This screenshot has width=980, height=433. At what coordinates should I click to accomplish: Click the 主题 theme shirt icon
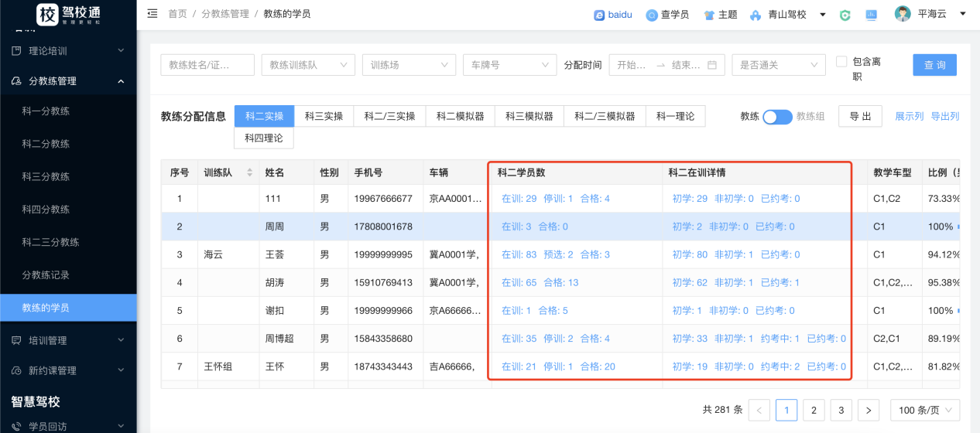pyautogui.click(x=708, y=15)
